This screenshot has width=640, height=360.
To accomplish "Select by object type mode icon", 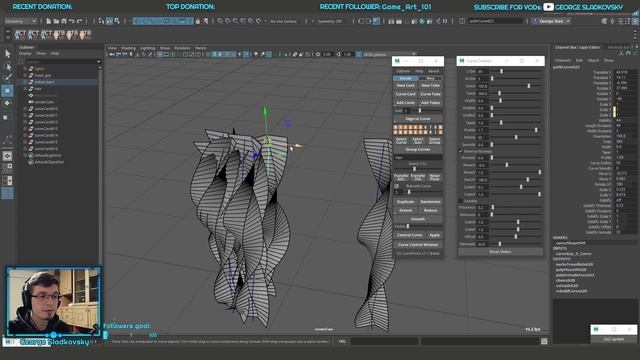I will 109,21.
